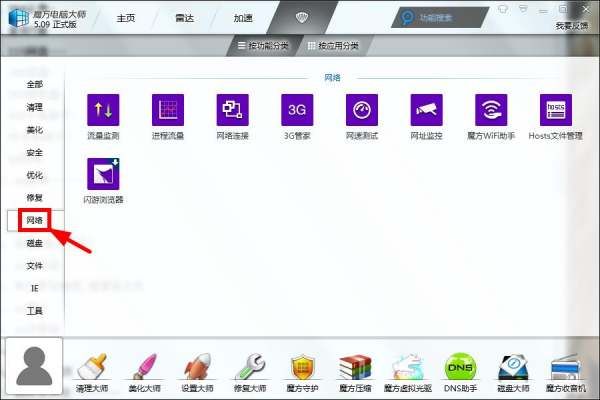This screenshot has height=400, width=600.
Task: Select 优化 category in sidebar
Action: (34, 175)
